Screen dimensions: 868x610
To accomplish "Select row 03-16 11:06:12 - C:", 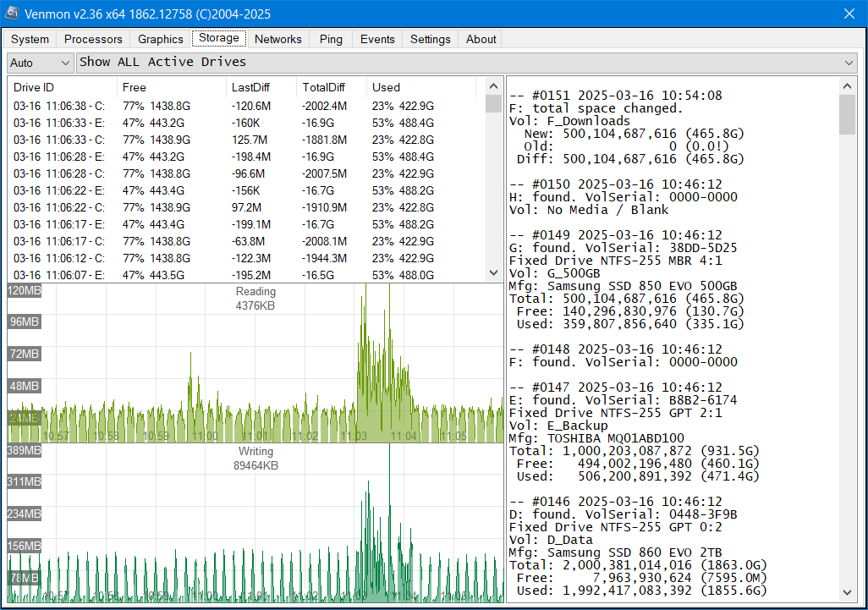I will 246,258.
